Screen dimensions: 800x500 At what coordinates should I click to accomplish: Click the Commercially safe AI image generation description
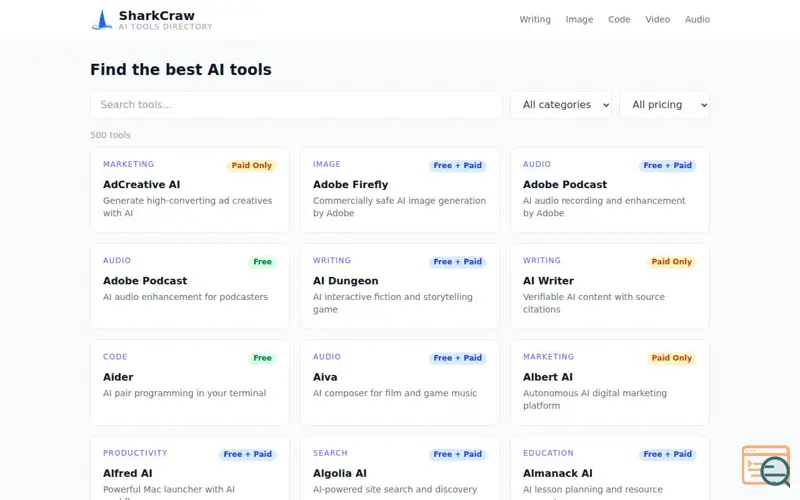(x=399, y=207)
